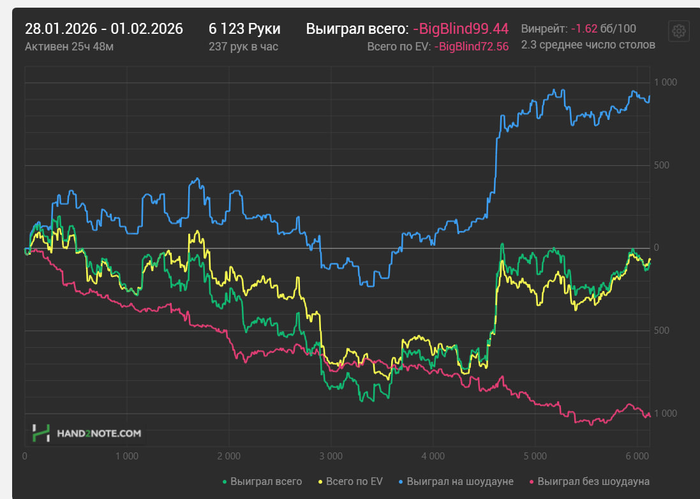The image size is (700, 499).
Task: Click the yellow legend dot for Всего по EV
Action: [x=320, y=482]
